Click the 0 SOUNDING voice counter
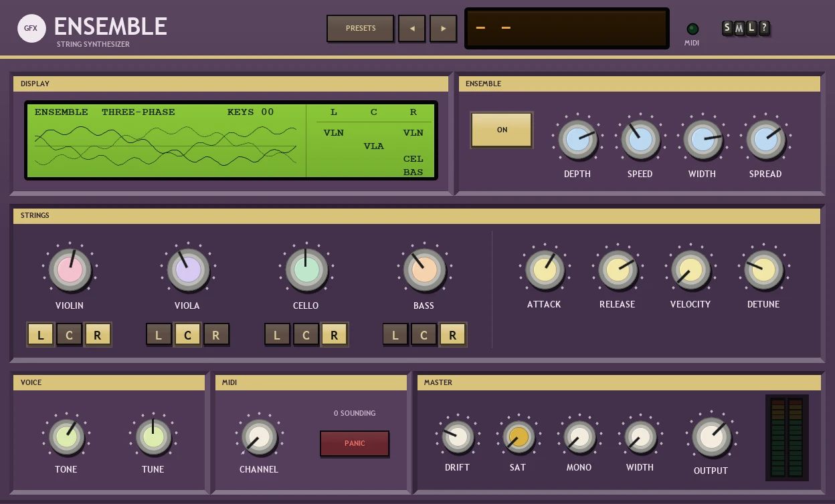835x504 pixels. pos(355,413)
